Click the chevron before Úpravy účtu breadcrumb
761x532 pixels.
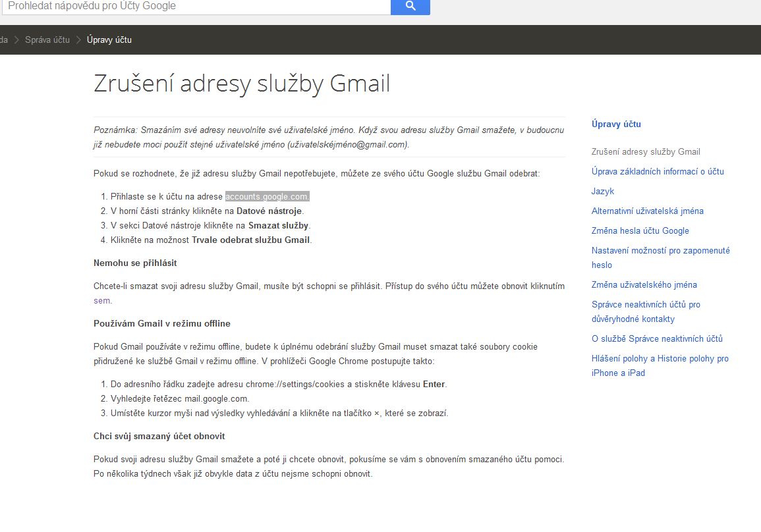[78, 40]
